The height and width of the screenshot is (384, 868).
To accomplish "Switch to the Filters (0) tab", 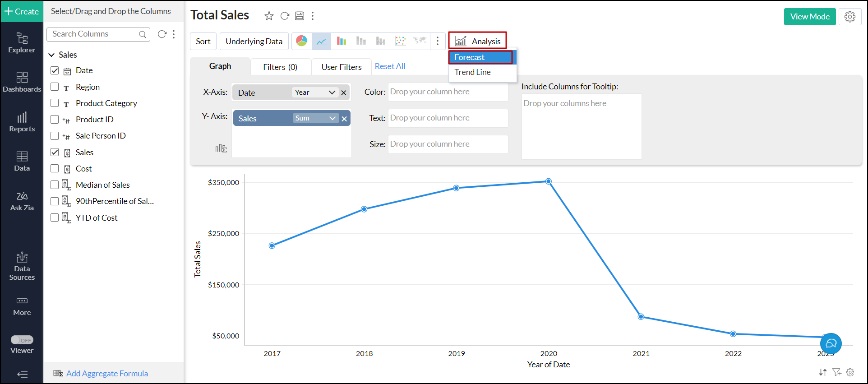I will point(280,67).
